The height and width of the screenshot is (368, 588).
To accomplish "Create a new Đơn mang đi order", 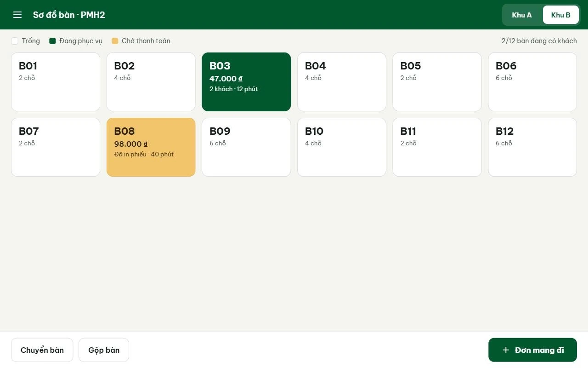I will click(532, 350).
